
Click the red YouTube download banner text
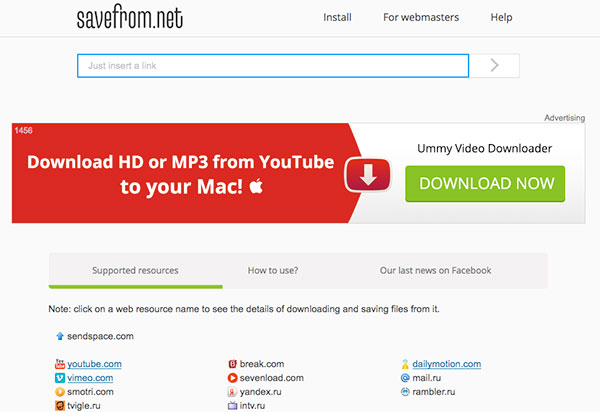click(180, 174)
